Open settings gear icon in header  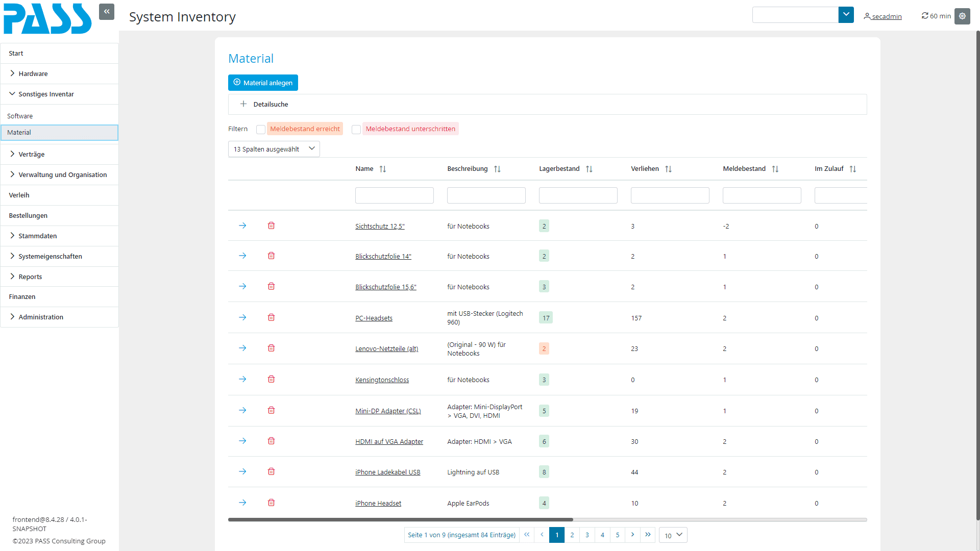[x=962, y=16]
